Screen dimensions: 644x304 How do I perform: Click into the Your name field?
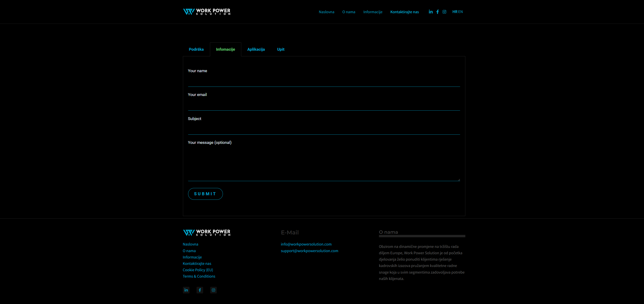(x=324, y=81)
